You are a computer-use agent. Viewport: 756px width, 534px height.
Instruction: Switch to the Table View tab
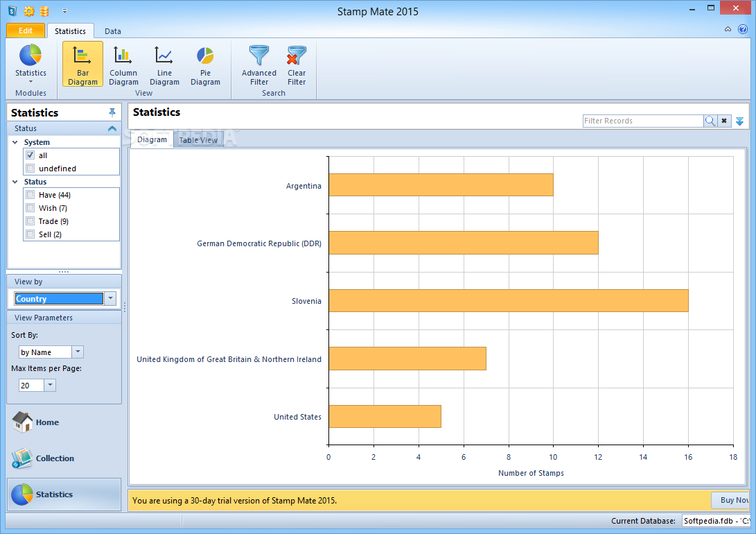(x=198, y=140)
